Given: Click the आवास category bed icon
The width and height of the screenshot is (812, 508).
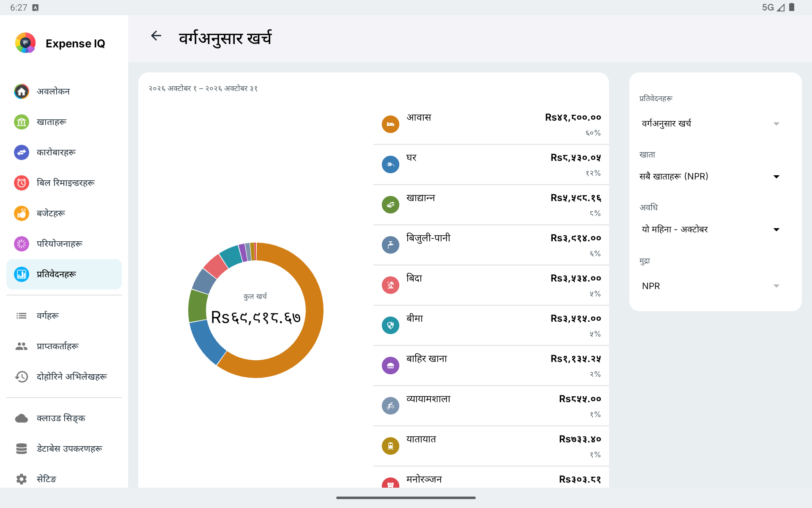Looking at the screenshot, I should pyautogui.click(x=390, y=124).
